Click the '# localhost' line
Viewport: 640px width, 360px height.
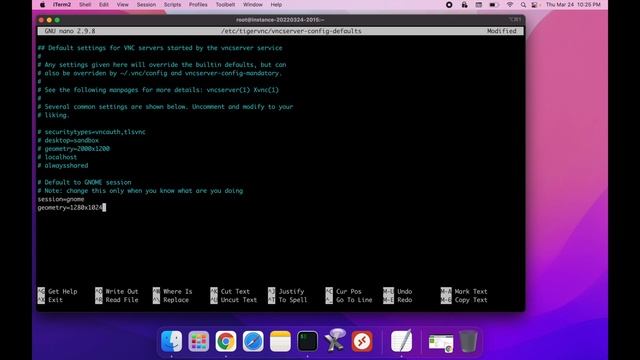click(x=57, y=157)
